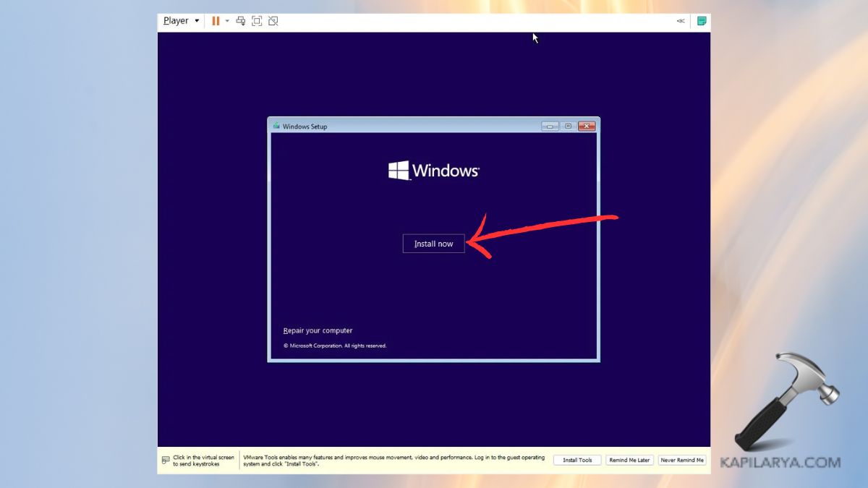Click the Windows logo in the Setup dialog
The height and width of the screenshot is (488, 868).
pos(399,171)
